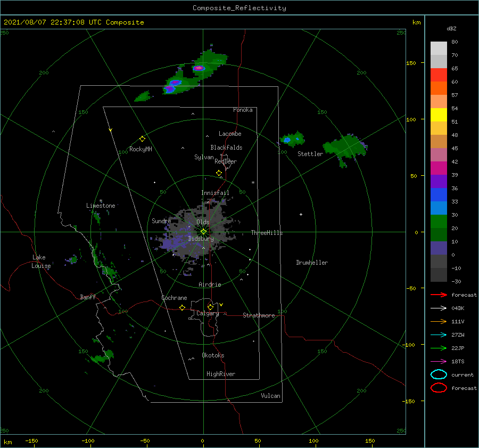The image size is (479, 448).
Task: Click the Ponoka city label
Action: point(243,110)
